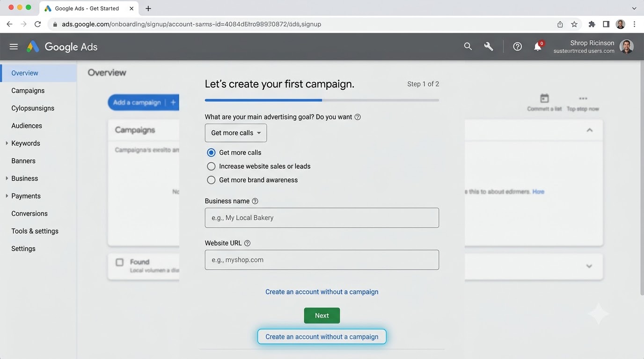Open Campaigns in the sidebar
The height and width of the screenshot is (359, 644).
(x=28, y=91)
